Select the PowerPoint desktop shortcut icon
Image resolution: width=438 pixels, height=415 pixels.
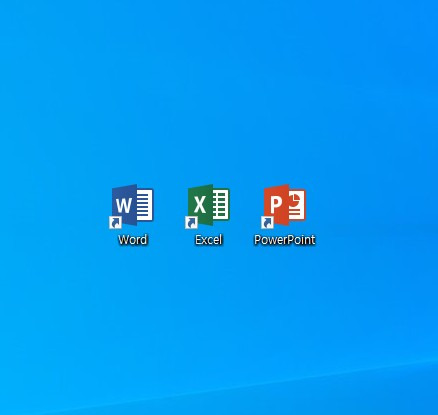[x=284, y=206]
